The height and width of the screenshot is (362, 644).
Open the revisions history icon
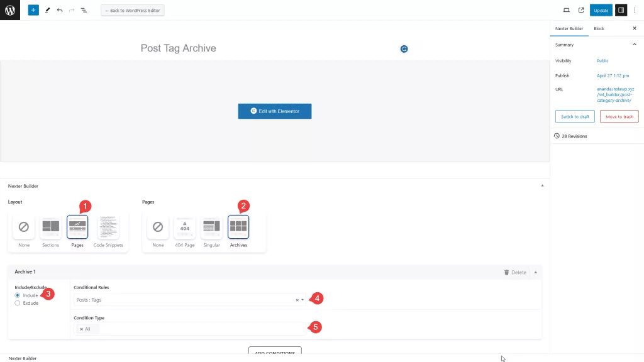tap(557, 136)
